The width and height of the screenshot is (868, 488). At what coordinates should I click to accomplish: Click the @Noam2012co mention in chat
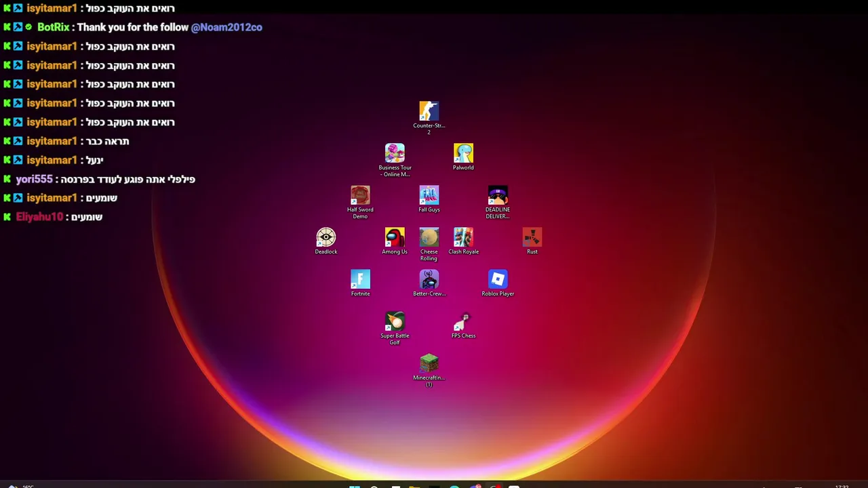(x=226, y=27)
